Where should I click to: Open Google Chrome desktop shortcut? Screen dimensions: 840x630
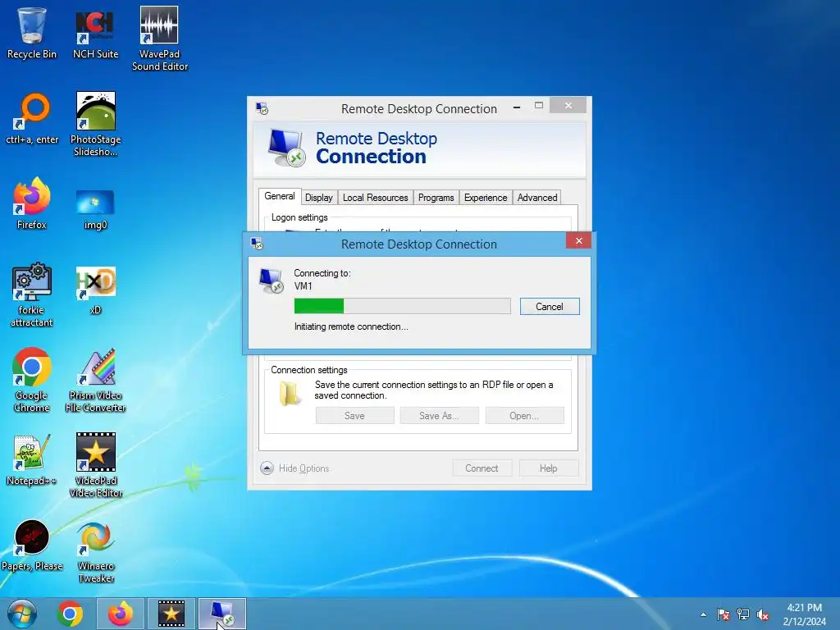pos(32,381)
